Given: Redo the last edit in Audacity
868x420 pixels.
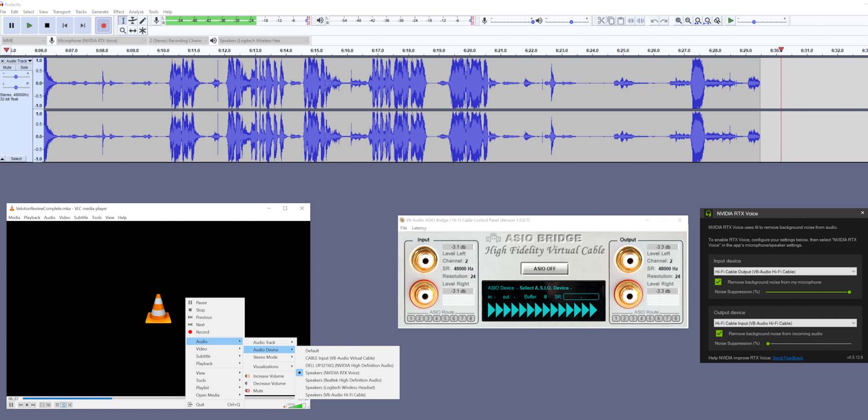Looking at the screenshot, I should [x=664, y=21].
